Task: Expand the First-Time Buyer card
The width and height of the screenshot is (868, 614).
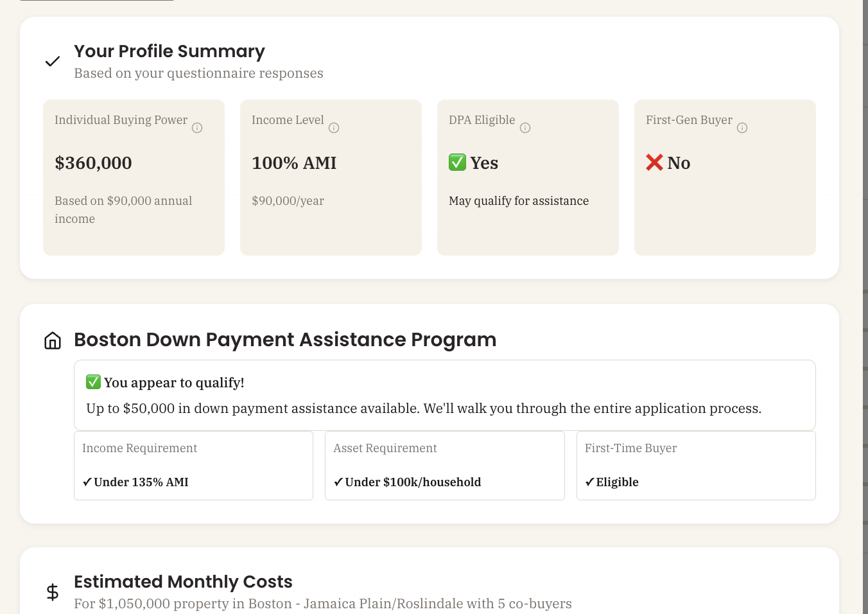Action: [x=696, y=465]
